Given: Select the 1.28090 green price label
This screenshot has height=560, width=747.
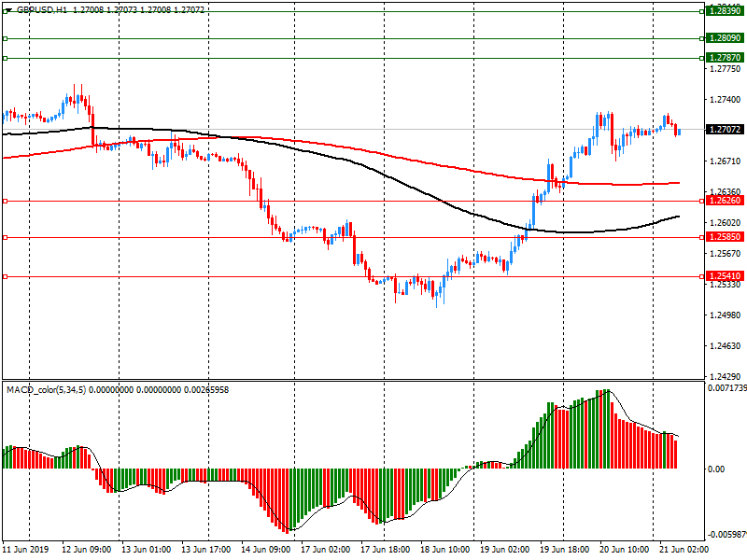Looking at the screenshot, I should (x=725, y=38).
